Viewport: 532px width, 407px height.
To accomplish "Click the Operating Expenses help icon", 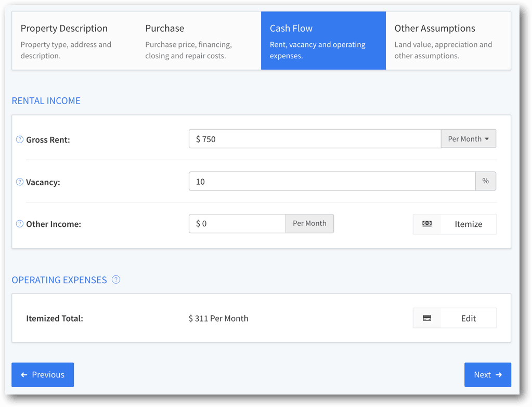I will click(116, 279).
